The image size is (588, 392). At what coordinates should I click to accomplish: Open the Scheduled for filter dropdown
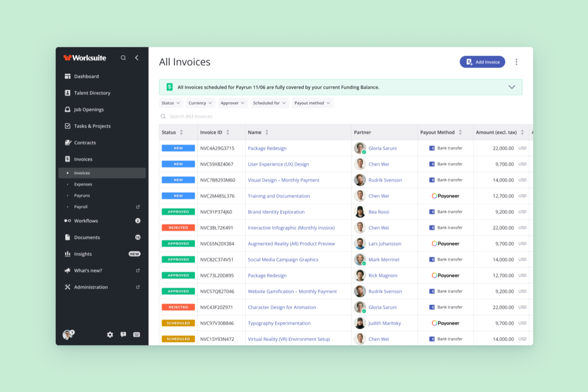269,103
